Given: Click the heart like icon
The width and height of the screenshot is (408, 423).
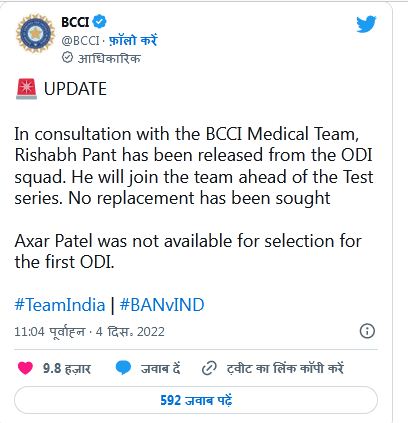Looking at the screenshot, I should pos(25,368).
